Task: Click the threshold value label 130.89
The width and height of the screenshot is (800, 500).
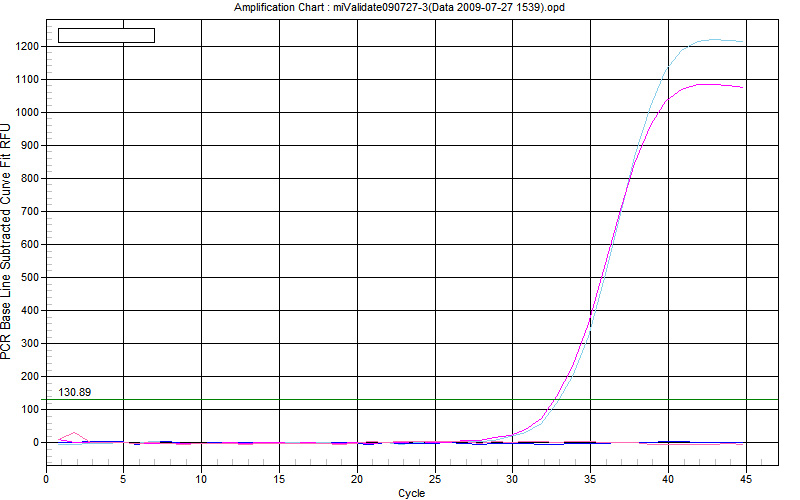Action: [74, 392]
